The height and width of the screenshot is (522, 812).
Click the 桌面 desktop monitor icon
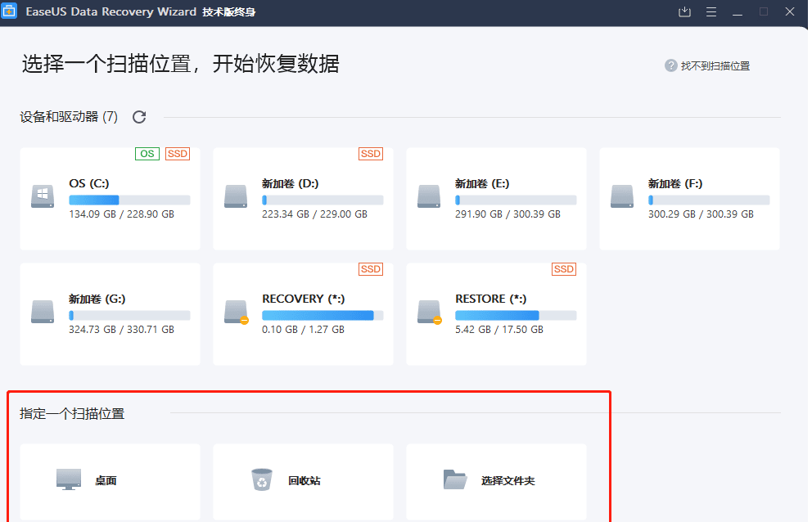coord(69,479)
